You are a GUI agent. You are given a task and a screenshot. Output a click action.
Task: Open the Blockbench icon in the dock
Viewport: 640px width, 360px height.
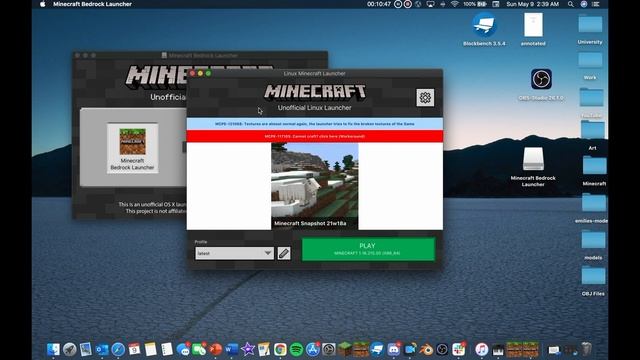378,350
